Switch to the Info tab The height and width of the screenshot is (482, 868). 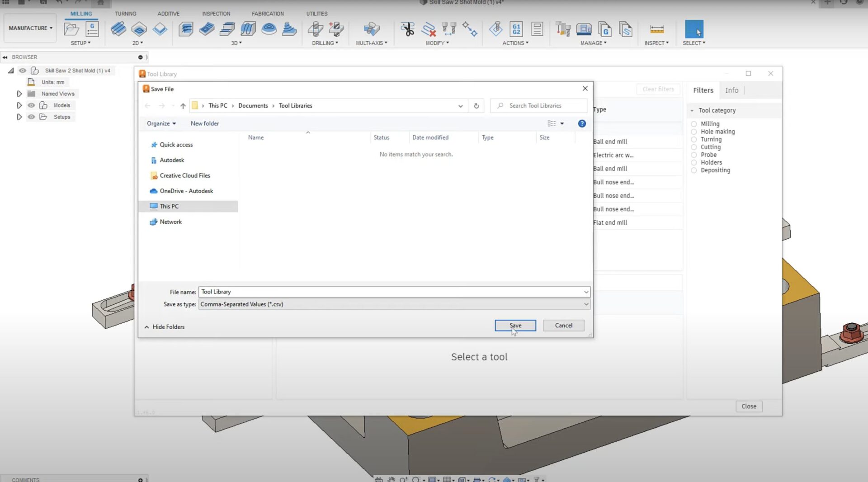click(x=731, y=90)
